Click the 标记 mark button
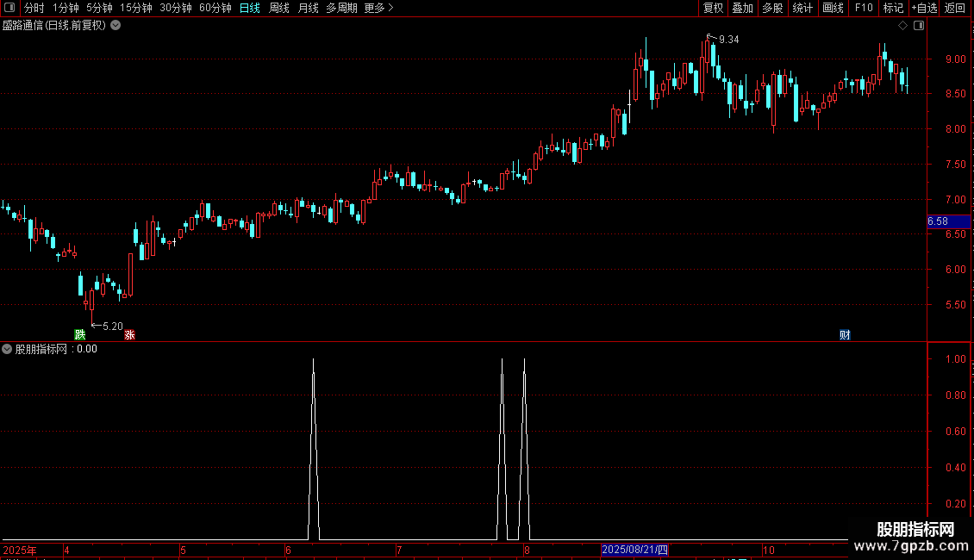Screen dimensions: 974x560 (x=893, y=8)
